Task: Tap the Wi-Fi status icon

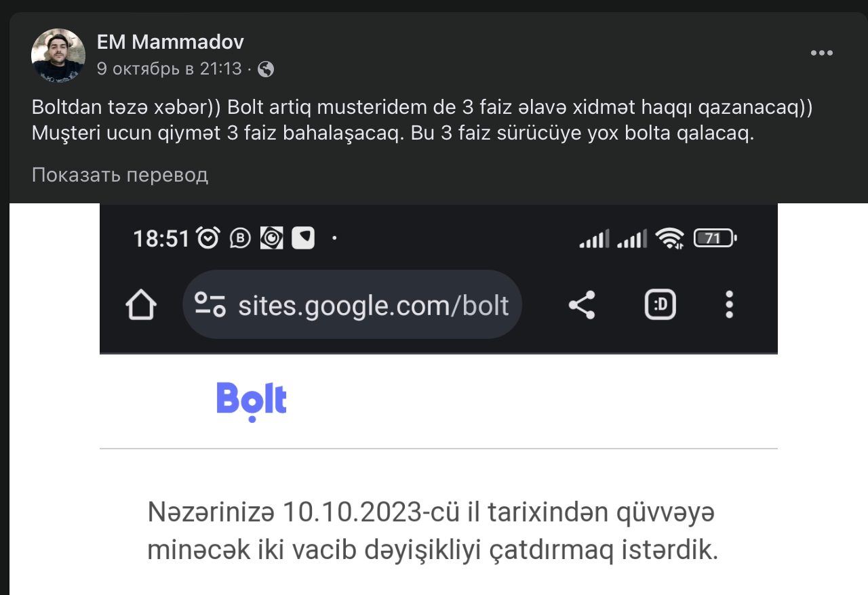Action: 670,239
